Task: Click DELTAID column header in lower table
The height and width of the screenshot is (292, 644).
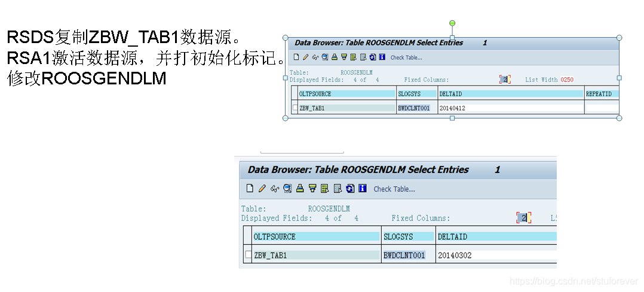Action: pos(497,236)
